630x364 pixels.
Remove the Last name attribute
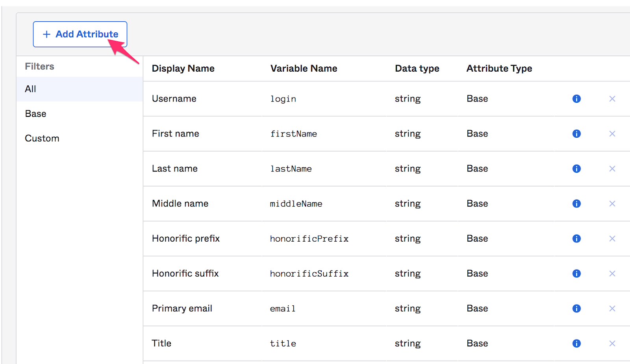coord(612,169)
